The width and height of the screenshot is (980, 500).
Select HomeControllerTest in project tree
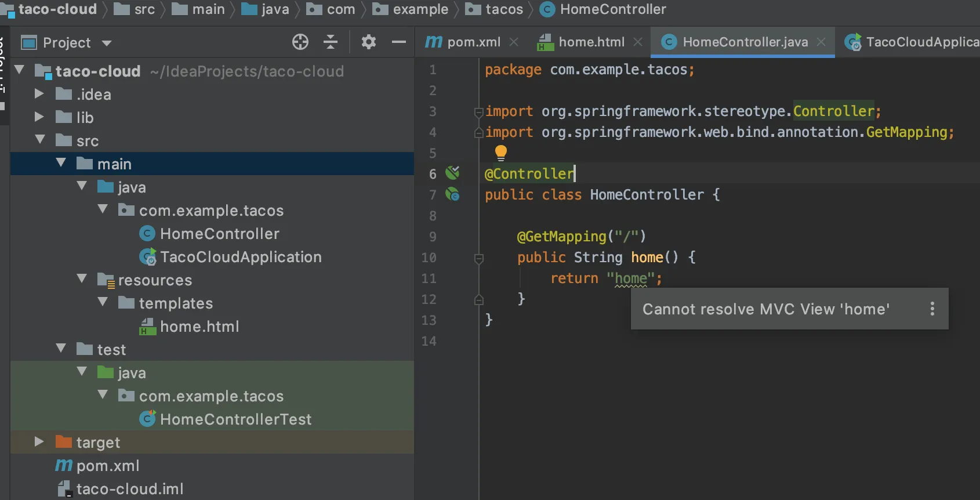[235, 419]
